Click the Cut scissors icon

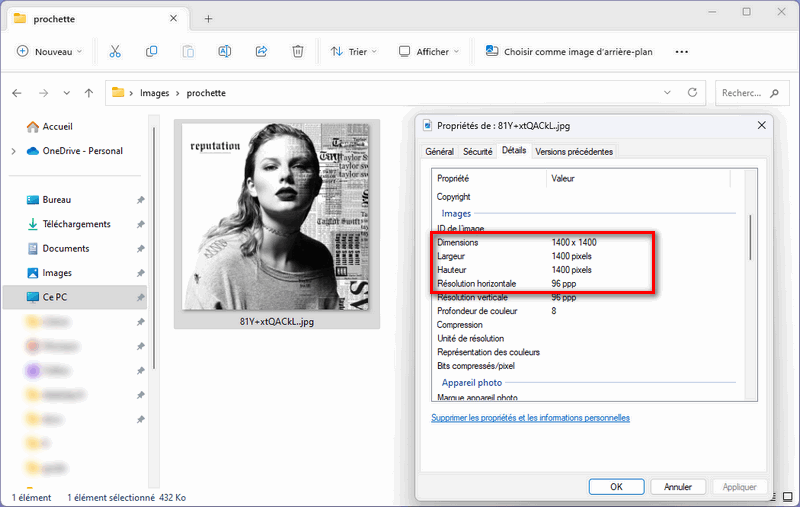click(115, 52)
